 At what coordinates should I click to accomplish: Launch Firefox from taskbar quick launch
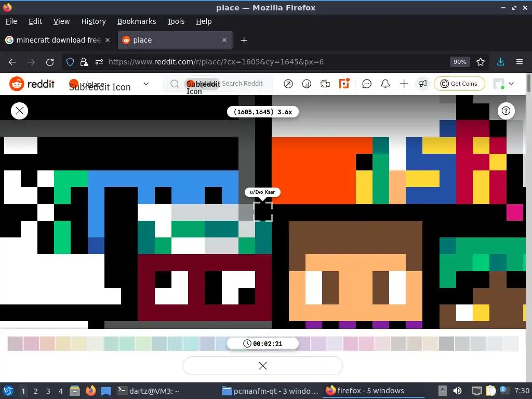[x=90, y=391]
